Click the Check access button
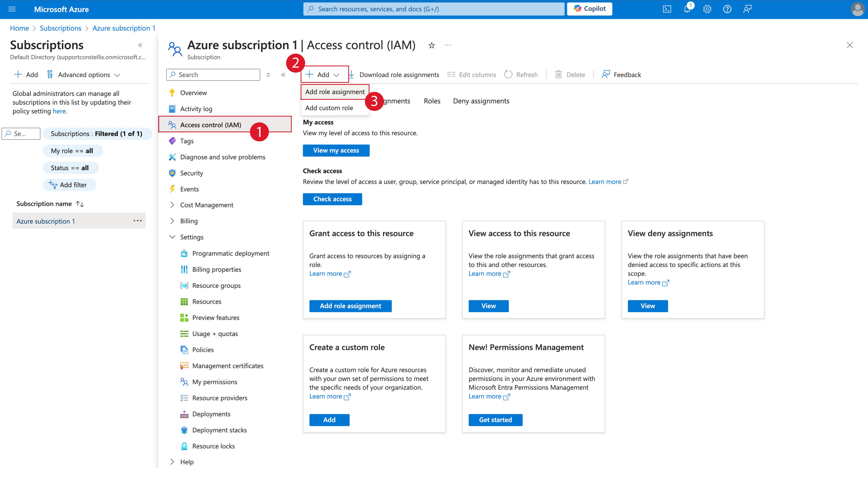The image size is (868, 498). tap(332, 199)
